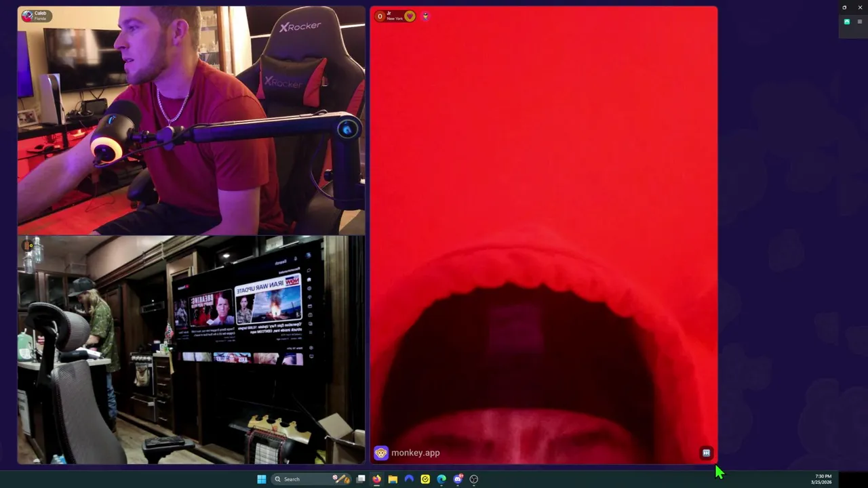Open the New York user profile badge
The height and width of the screenshot is (488, 868).
[x=395, y=16]
